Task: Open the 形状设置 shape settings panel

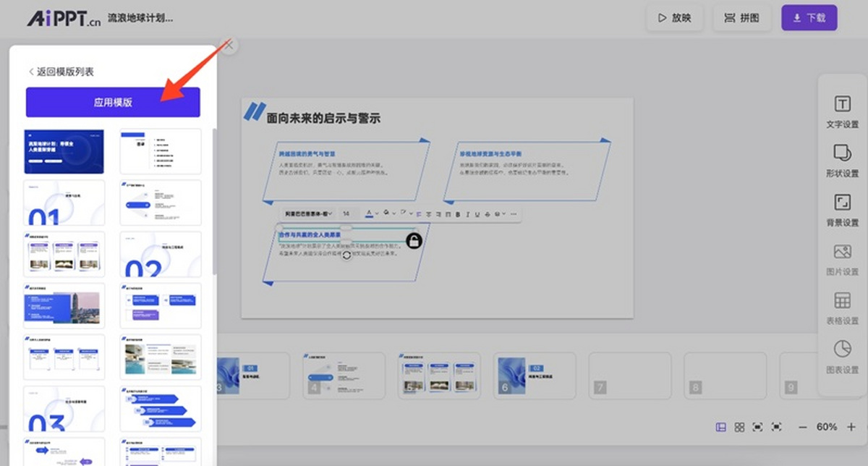Action: coord(842,160)
